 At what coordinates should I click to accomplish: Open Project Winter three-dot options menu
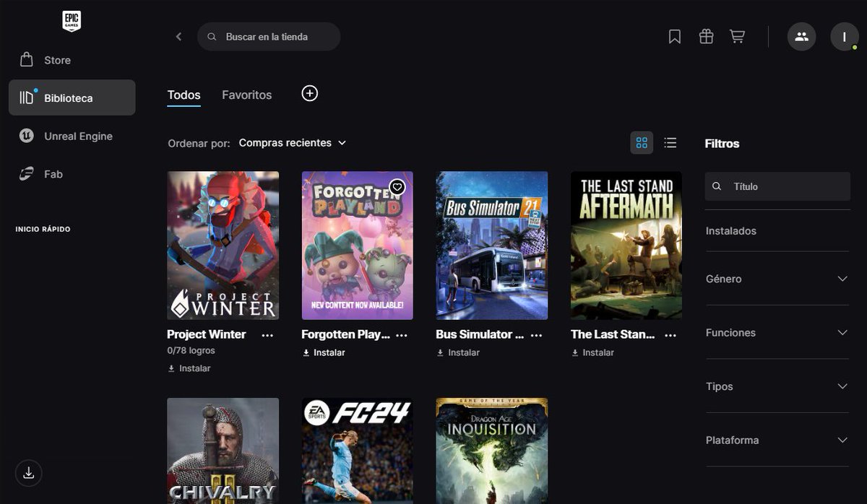[x=267, y=335]
